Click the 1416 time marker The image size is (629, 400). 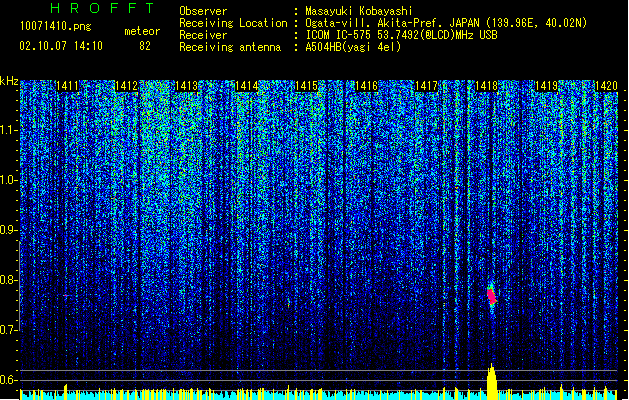click(366, 86)
